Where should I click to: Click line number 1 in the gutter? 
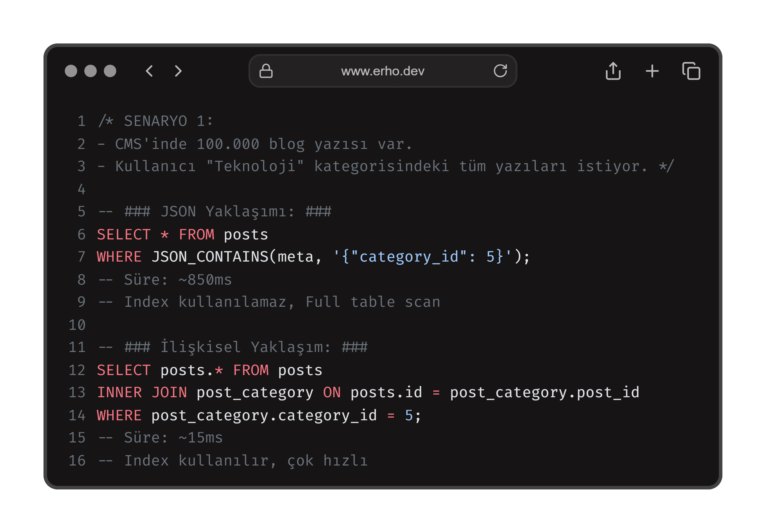click(81, 121)
